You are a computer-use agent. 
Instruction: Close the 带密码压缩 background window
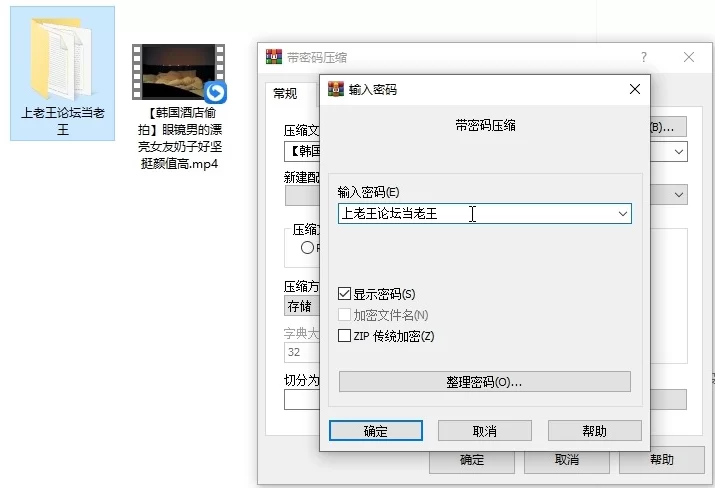pyautogui.click(x=689, y=57)
